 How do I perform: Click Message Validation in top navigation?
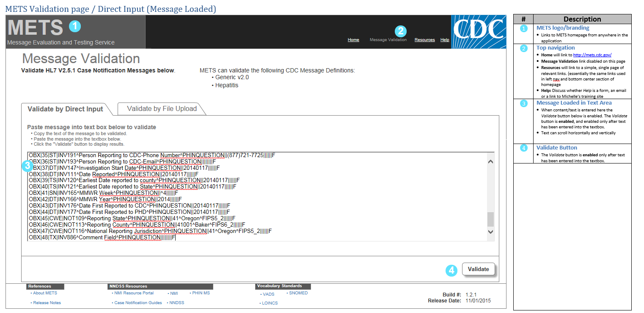[388, 40]
